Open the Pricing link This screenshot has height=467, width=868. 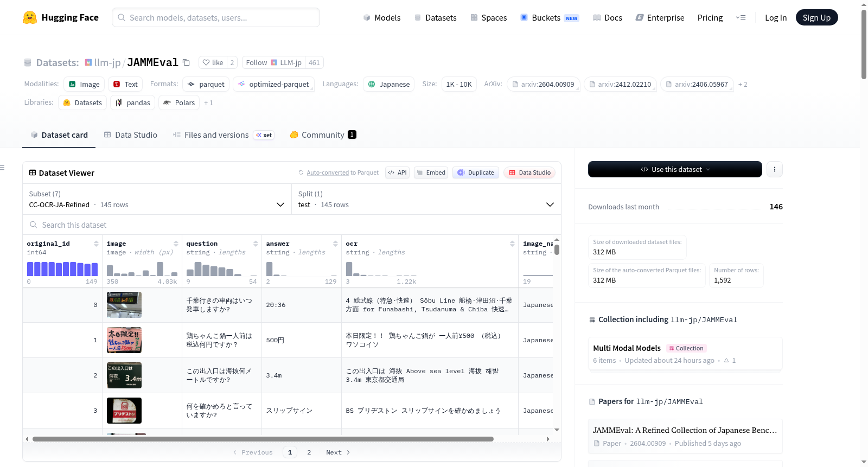click(x=710, y=17)
